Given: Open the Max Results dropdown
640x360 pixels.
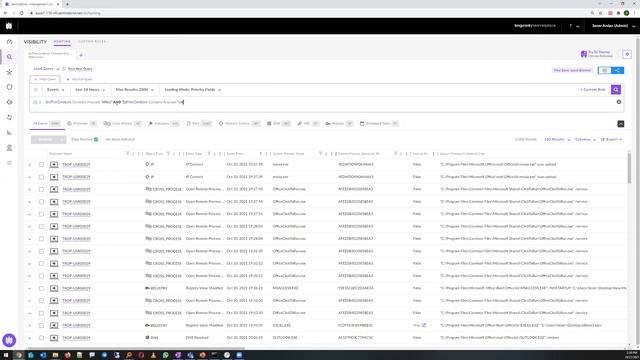Looking at the screenshot, I should click(x=135, y=90).
